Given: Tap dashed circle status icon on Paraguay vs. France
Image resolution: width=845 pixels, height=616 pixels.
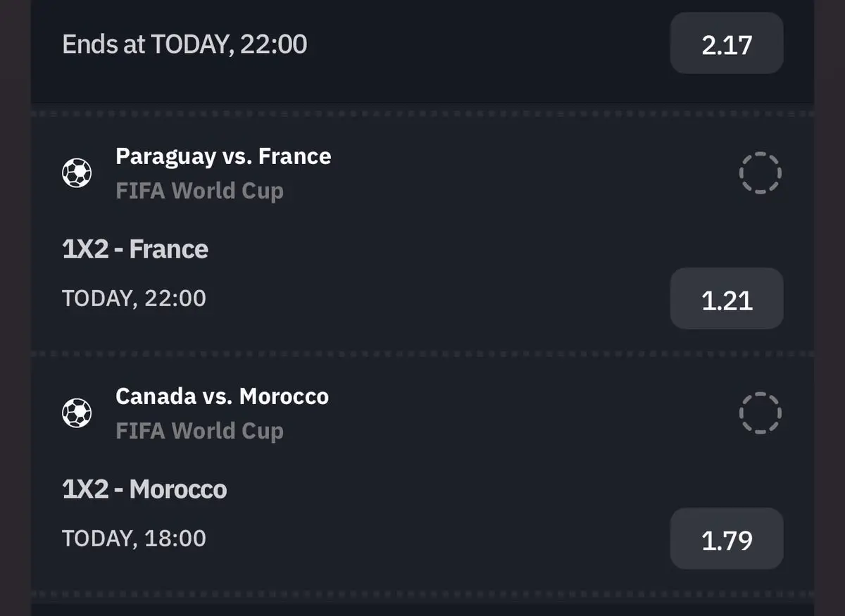Looking at the screenshot, I should tap(760, 172).
